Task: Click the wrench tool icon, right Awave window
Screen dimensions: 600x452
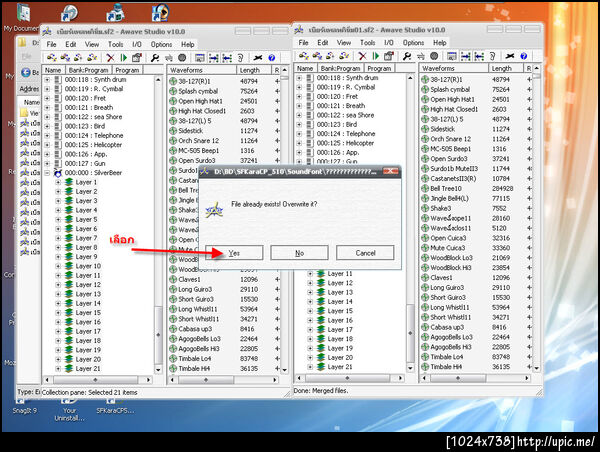Action: pyautogui.click(x=407, y=56)
